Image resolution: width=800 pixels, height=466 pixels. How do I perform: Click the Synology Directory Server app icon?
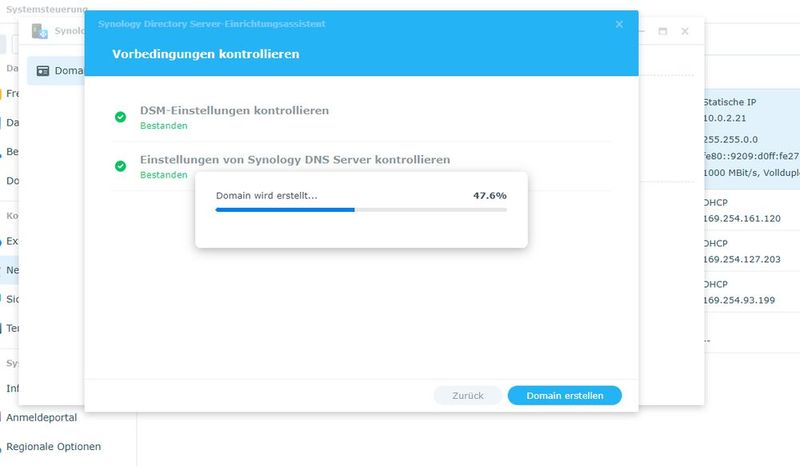[x=39, y=31]
